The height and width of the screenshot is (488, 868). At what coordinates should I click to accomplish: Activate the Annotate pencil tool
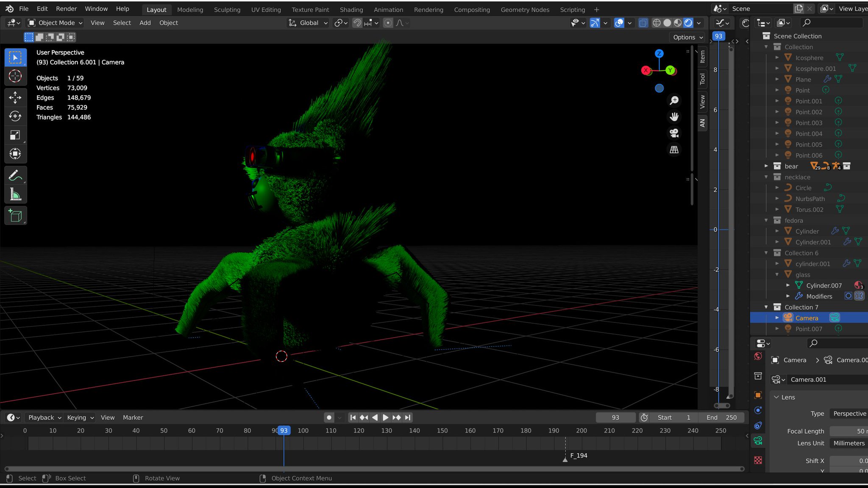[x=15, y=175]
